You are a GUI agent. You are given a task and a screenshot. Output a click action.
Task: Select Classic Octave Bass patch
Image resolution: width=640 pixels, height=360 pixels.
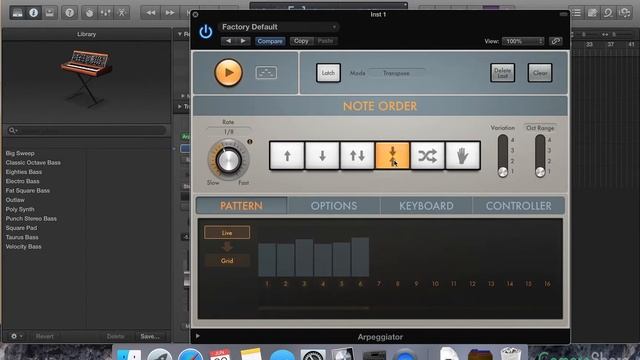(33, 162)
